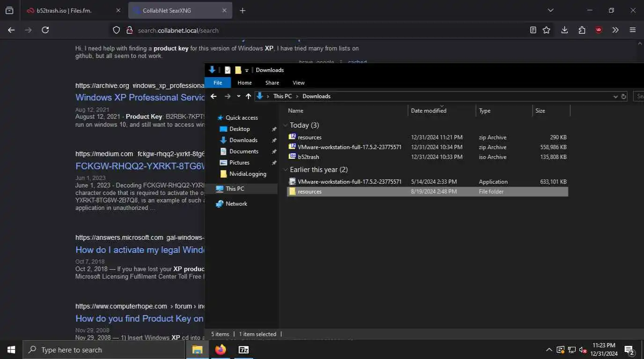The height and width of the screenshot is (359, 644).
Task: Go up one folder level in Explorer
Action: click(x=249, y=96)
